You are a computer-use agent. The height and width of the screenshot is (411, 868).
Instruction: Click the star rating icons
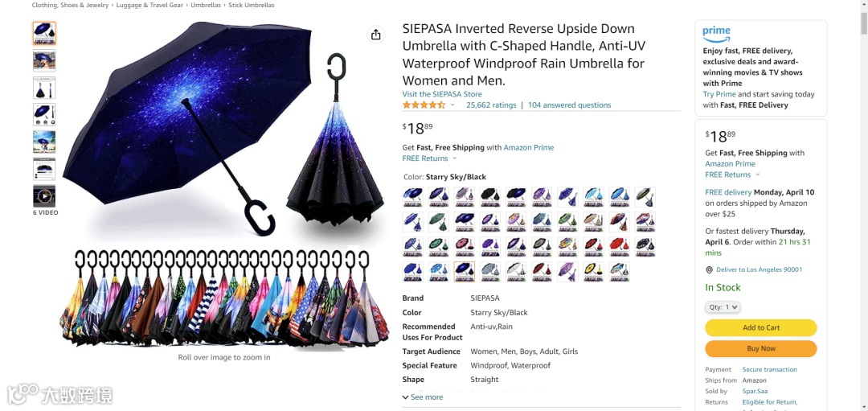click(424, 105)
